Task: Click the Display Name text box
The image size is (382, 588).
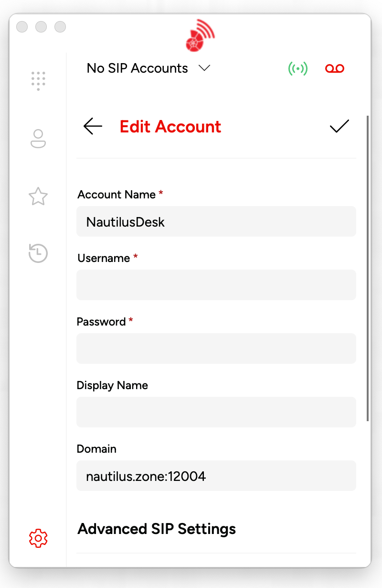Action: (216, 412)
